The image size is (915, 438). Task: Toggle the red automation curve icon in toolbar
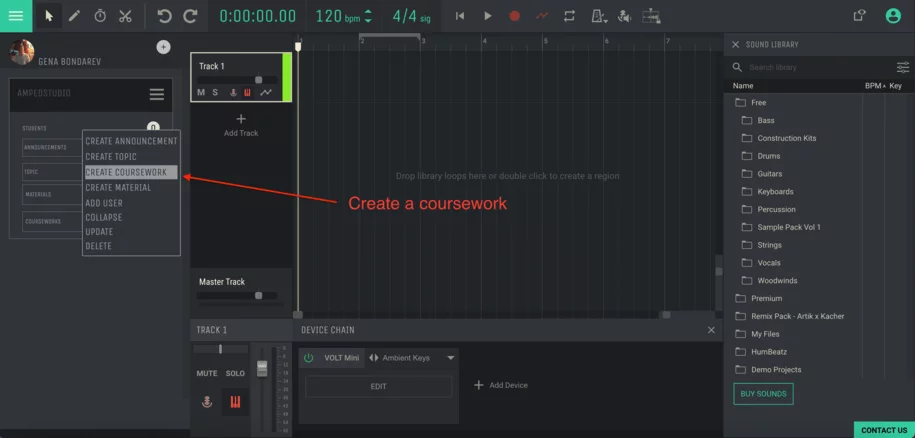[542, 16]
